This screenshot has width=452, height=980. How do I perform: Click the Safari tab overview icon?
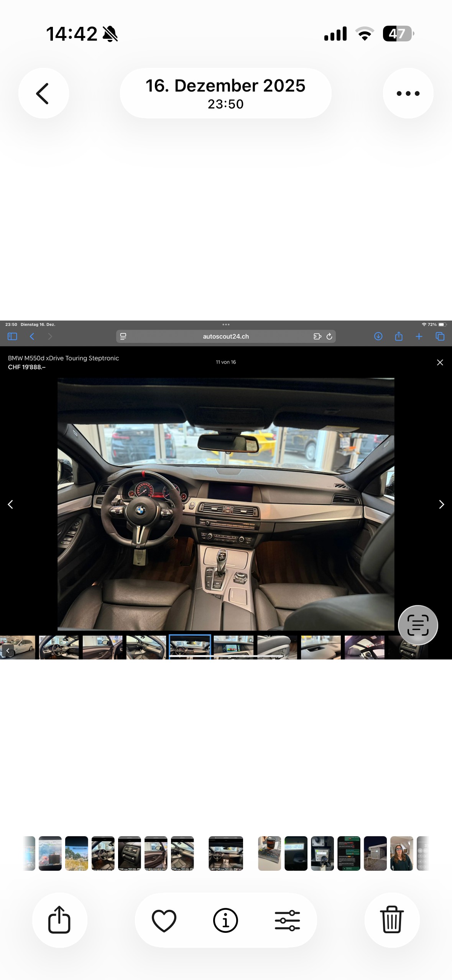(440, 336)
